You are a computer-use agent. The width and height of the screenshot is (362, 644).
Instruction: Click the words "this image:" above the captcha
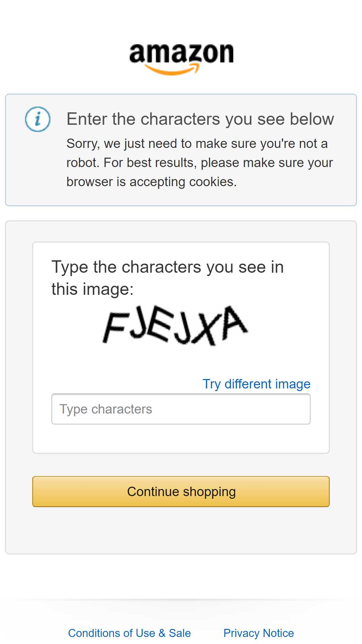[x=93, y=289]
